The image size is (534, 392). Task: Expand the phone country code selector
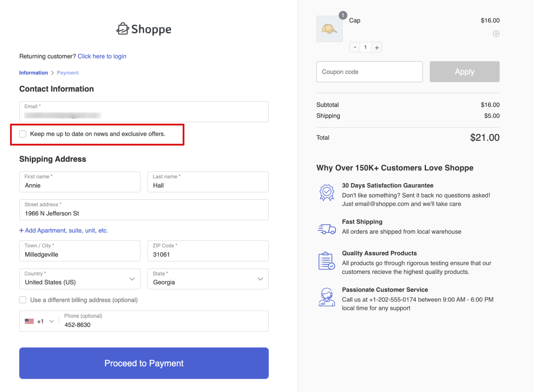coord(51,321)
